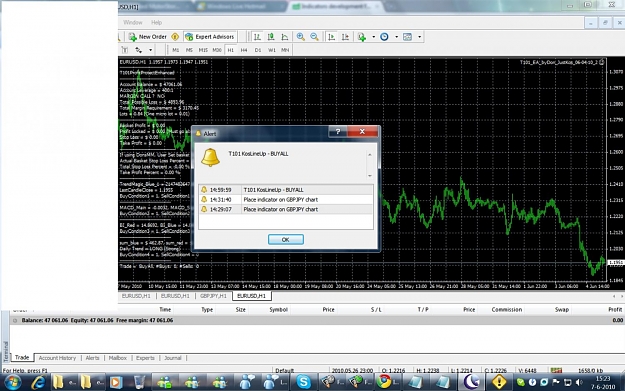Select the M5 timeframe
Image resolution: width=625 pixels, height=391 pixels.
tap(189, 50)
